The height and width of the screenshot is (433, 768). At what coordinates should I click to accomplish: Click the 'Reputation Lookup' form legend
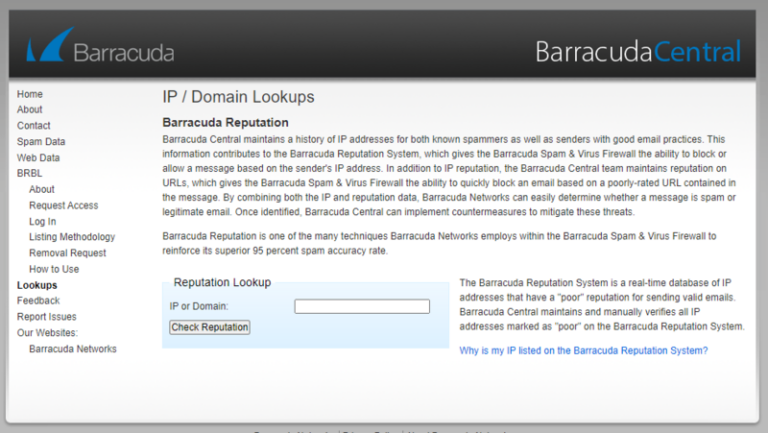coord(222,283)
